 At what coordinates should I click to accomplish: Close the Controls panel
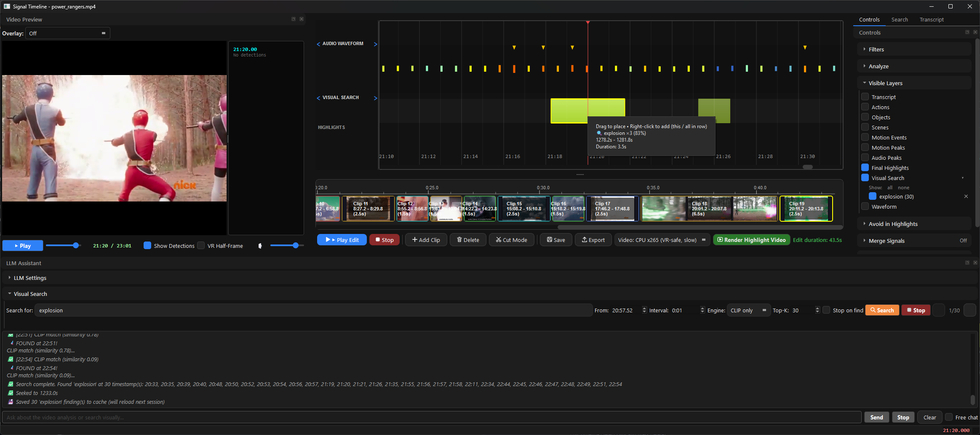coord(975,32)
